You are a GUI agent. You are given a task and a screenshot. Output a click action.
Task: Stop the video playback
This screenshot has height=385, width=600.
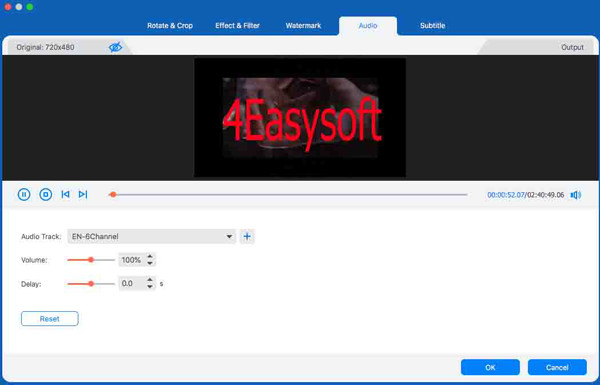pos(46,194)
